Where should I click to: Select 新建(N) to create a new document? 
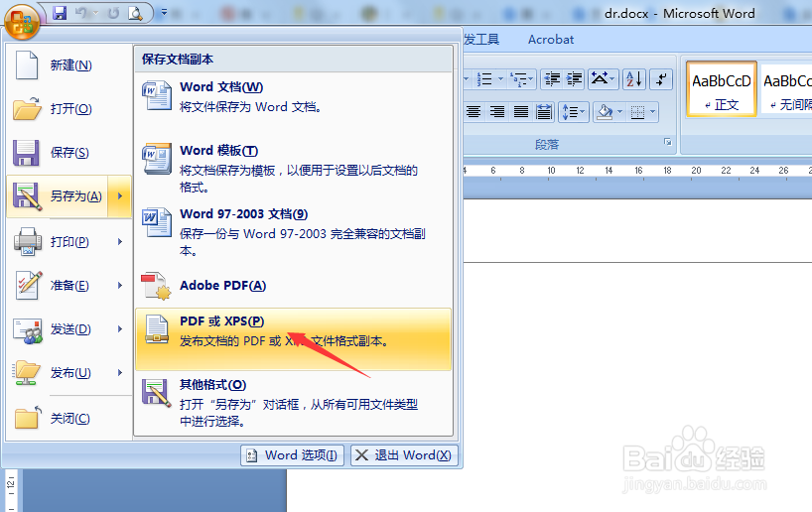[69, 65]
